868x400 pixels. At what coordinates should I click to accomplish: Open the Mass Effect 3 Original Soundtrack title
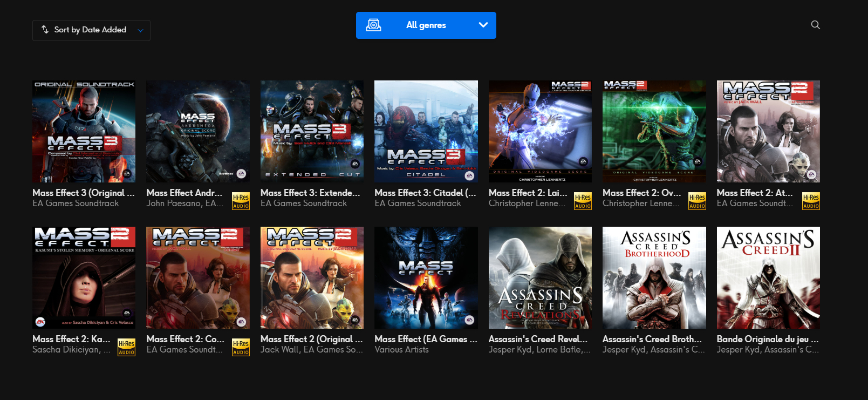point(83,193)
